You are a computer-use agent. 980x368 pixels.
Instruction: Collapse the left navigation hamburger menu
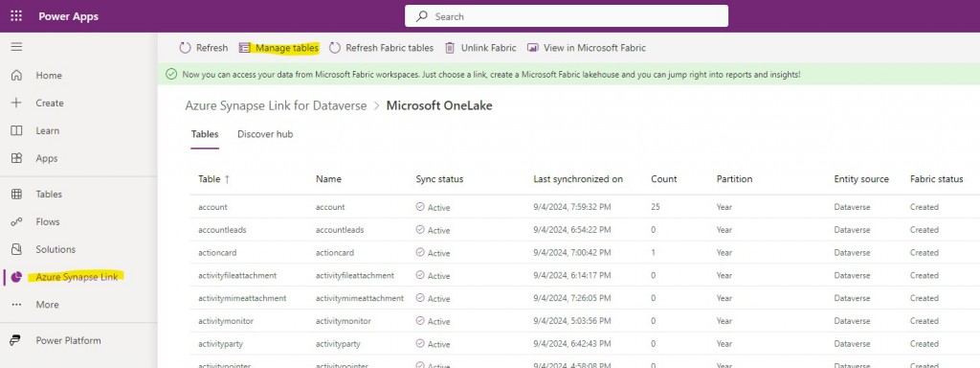[x=16, y=47]
